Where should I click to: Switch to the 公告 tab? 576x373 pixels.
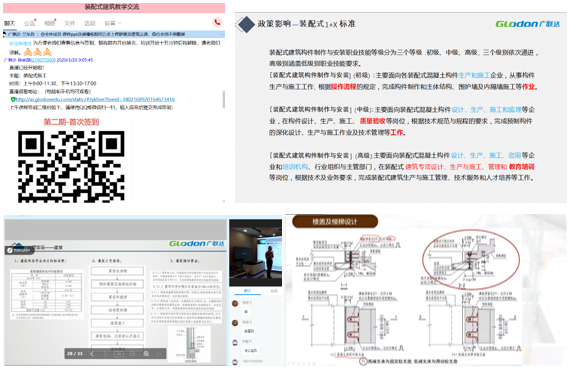click(30, 23)
